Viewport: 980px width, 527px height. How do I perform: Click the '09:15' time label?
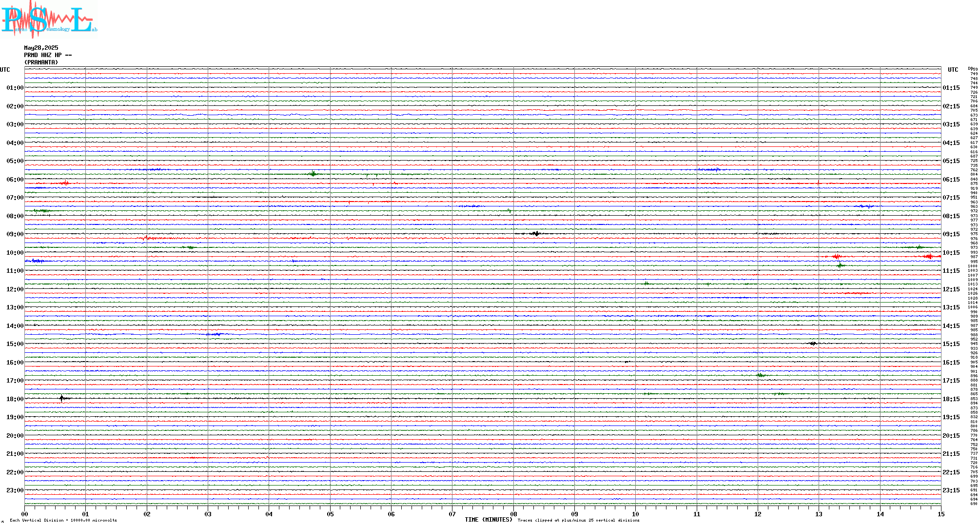pyautogui.click(x=951, y=234)
